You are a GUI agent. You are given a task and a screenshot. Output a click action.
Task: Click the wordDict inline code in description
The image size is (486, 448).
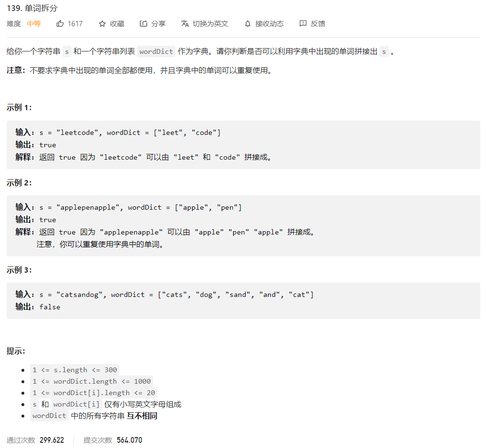tap(156, 51)
